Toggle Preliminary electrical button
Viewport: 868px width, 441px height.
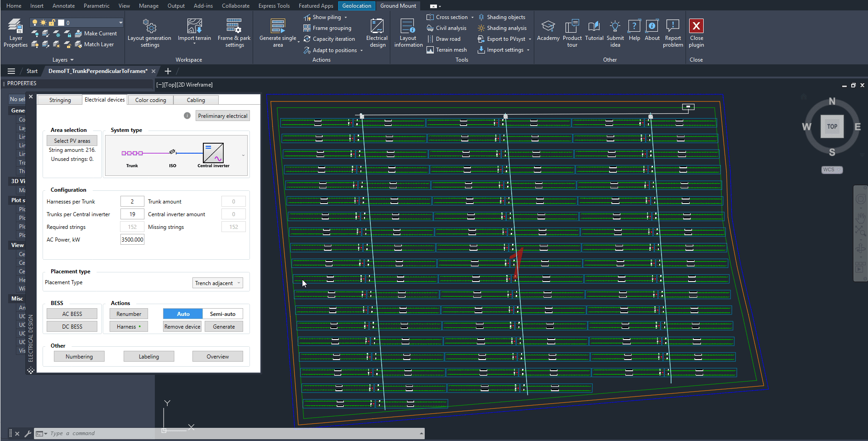(x=222, y=116)
